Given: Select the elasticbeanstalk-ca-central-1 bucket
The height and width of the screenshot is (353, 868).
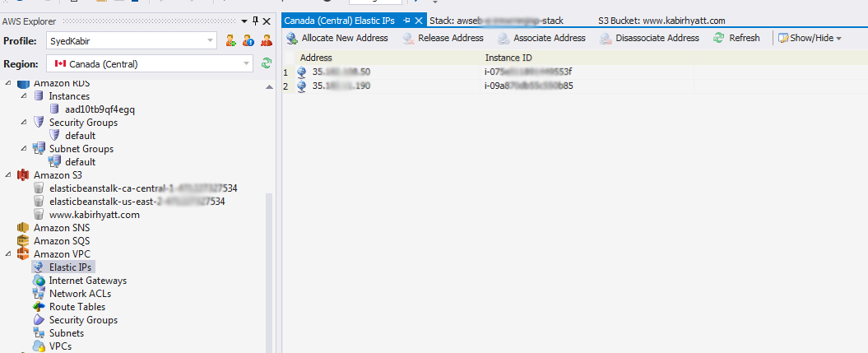Looking at the screenshot, I should coord(143,188).
